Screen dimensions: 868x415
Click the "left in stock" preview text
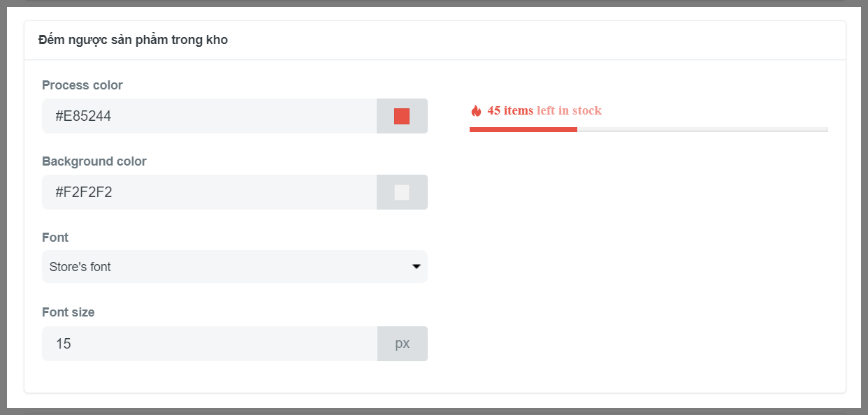(x=569, y=110)
